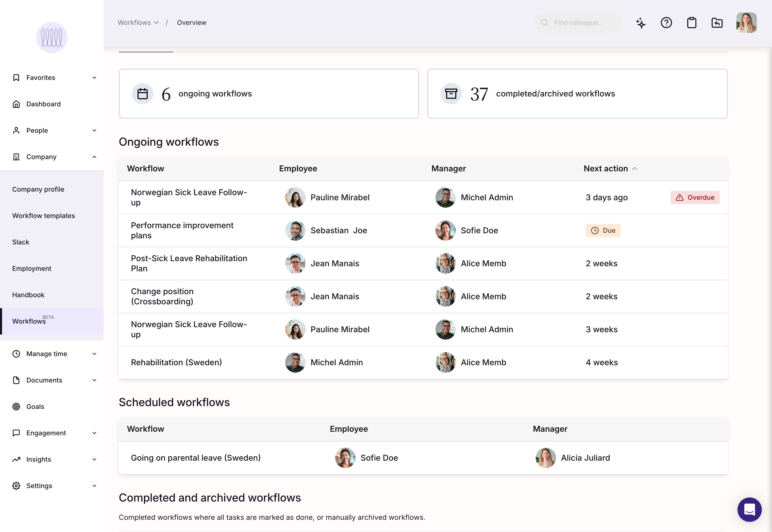Click the '3 weeks' next action text
This screenshot has height=532, width=772.
[602, 329]
